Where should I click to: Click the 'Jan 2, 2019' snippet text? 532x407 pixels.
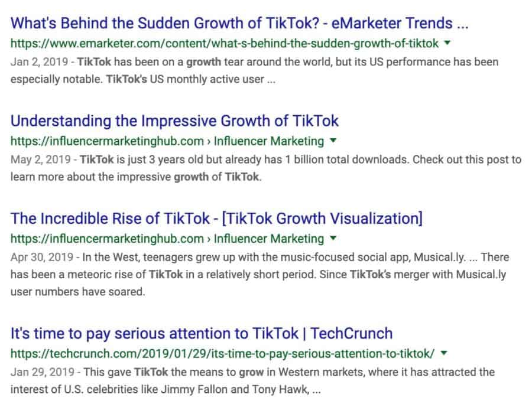pyautogui.click(x=40, y=62)
